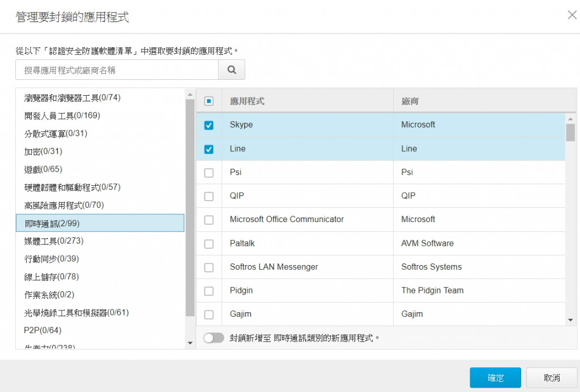This screenshot has height=392, width=580.
Task: Click the search magnifier icon button
Action: pos(232,70)
